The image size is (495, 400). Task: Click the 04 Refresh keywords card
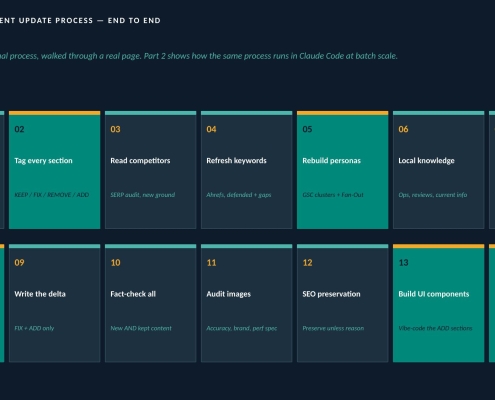pyautogui.click(x=246, y=170)
